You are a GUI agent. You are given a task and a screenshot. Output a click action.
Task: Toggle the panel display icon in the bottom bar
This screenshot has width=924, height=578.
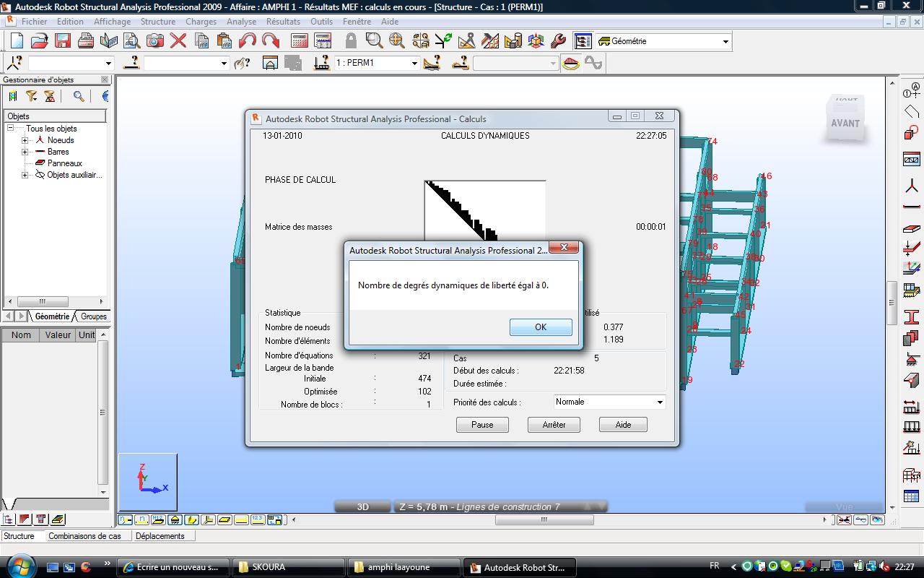click(x=225, y=519)
